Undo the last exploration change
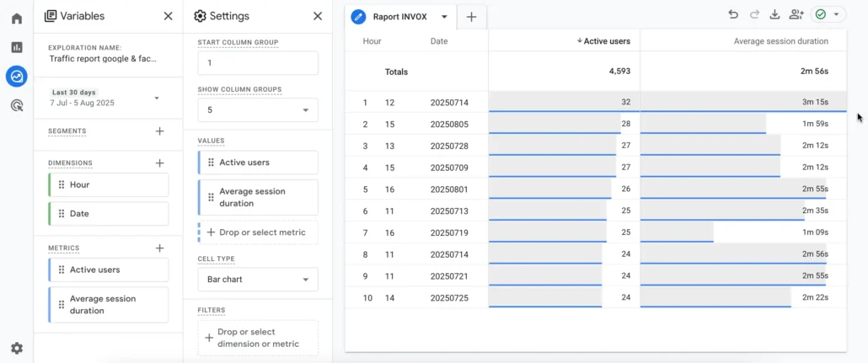868x363 pixels. [733, 14]
